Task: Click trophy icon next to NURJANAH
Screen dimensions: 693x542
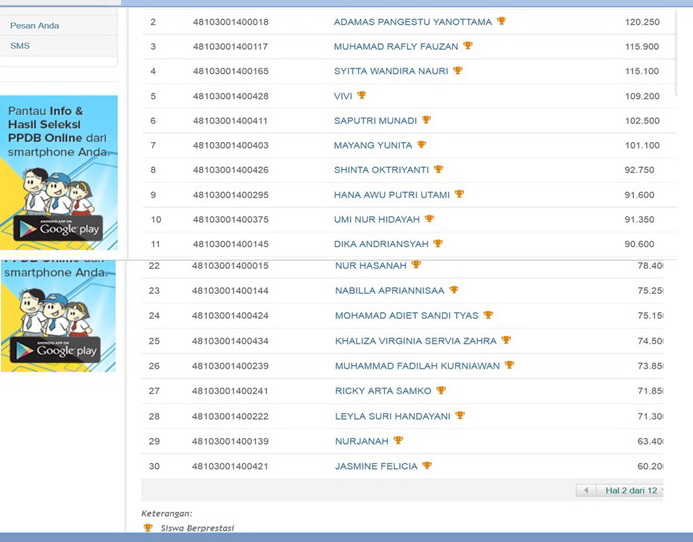Action: point(398,441)
